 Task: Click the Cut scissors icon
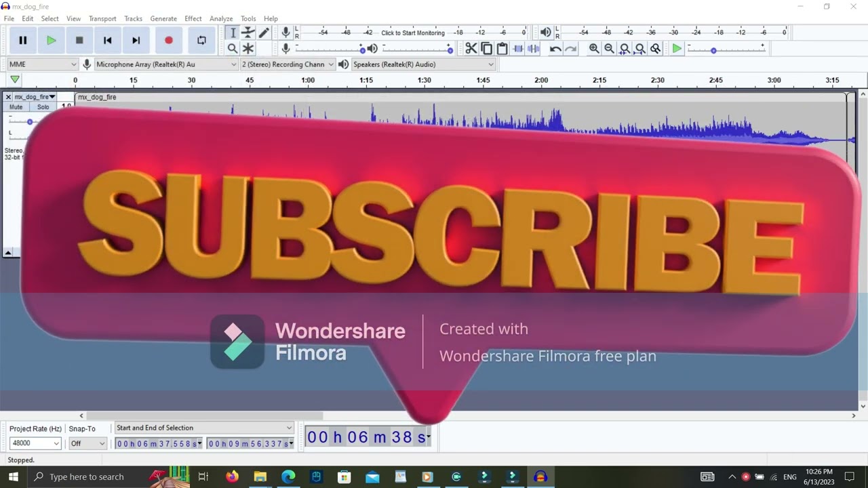pos(471,48)
